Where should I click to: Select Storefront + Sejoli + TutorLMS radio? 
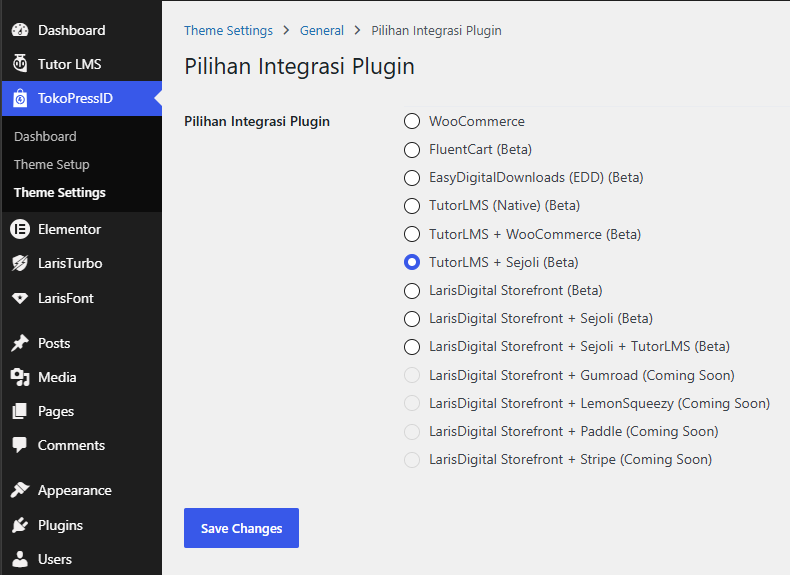pyautogui.click(x=412, y=347)
